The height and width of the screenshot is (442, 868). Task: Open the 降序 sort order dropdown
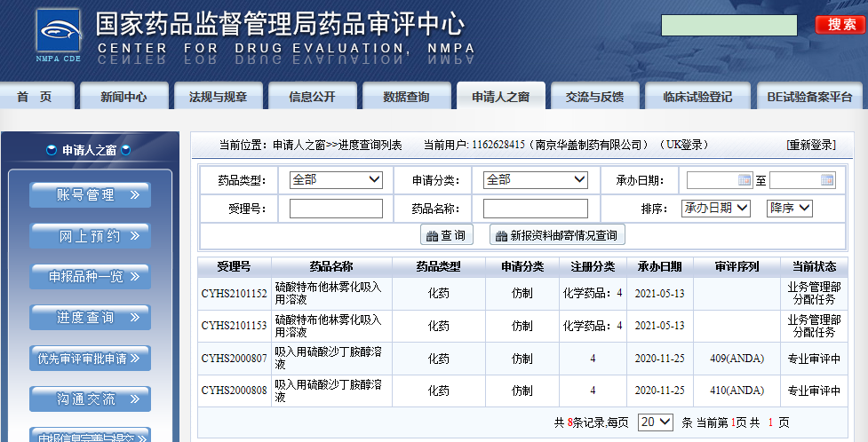(789, 208)
